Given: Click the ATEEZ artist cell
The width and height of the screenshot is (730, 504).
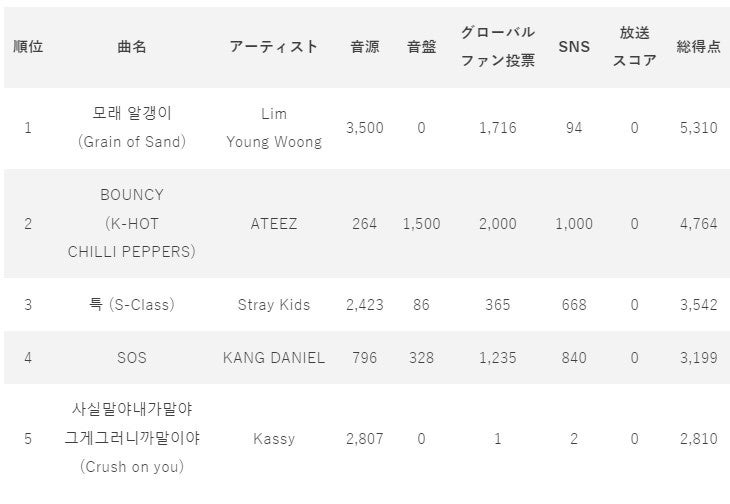Looking at the screenshot, I should tap(273, 224).
